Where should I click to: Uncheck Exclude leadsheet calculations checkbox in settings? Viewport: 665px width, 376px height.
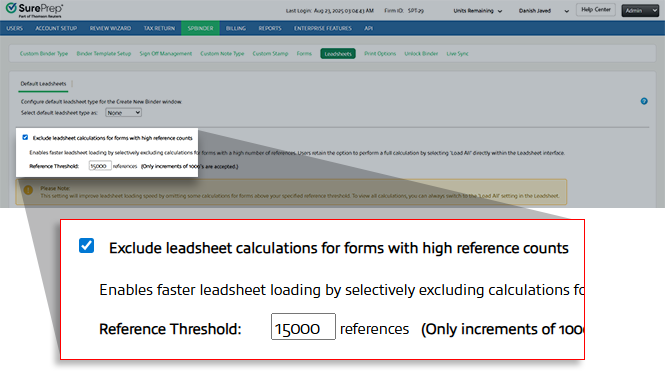coord(25,137)
